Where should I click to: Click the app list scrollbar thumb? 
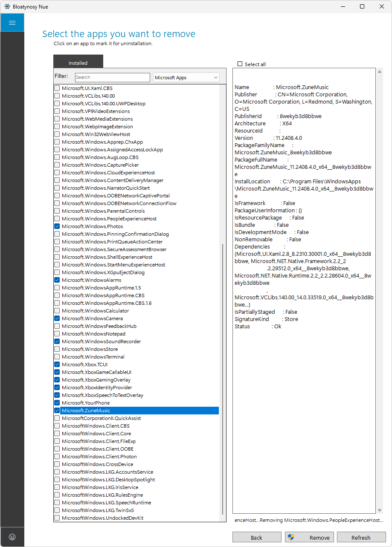click(222, 379)
